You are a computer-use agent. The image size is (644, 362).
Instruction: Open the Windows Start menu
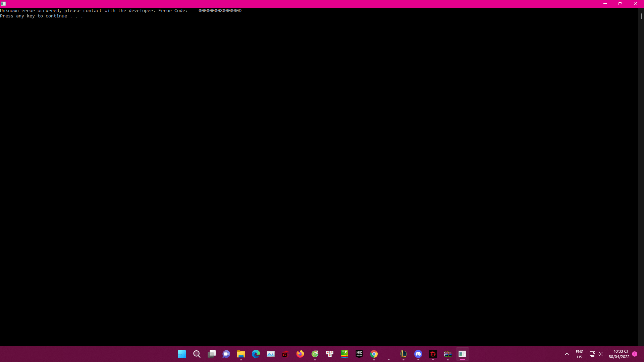coord(182,354)
